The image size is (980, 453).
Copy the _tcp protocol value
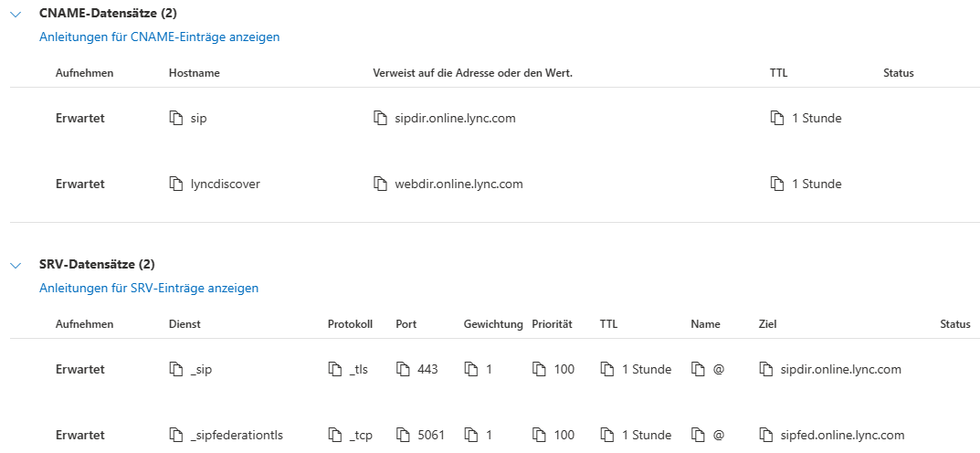click(336, 436)
